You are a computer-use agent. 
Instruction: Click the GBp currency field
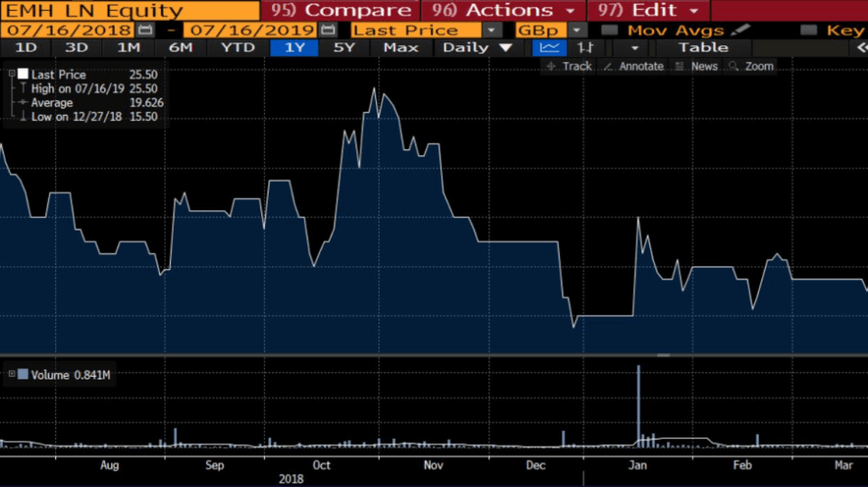coord(541,30)
